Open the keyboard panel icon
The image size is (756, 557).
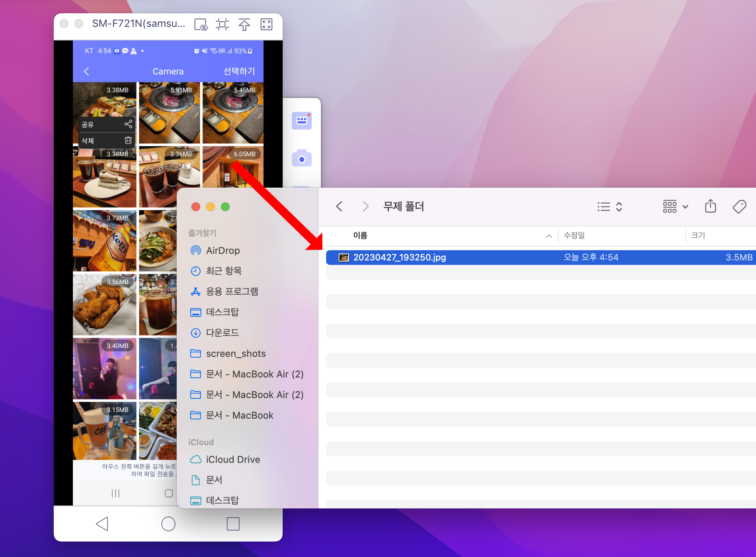[x=302, y=121]
